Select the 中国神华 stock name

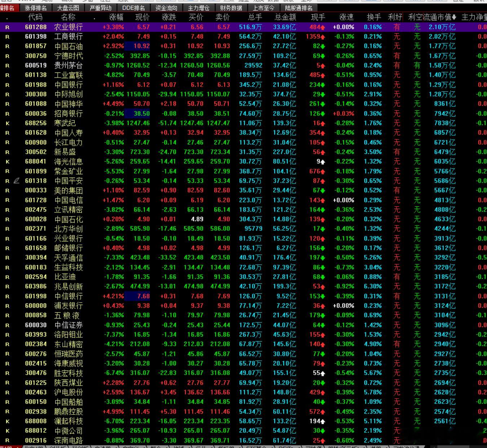pos(68,104)
